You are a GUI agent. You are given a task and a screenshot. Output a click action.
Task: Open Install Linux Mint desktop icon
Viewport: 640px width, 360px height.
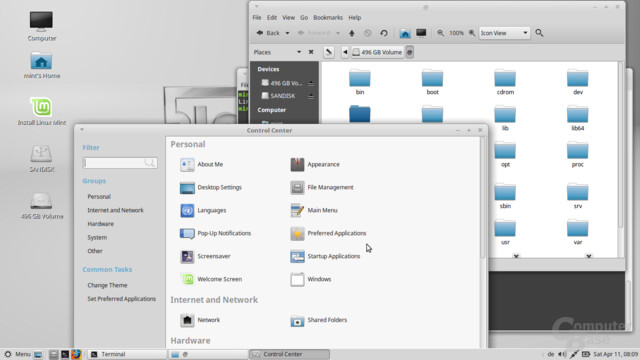(42, 111)
